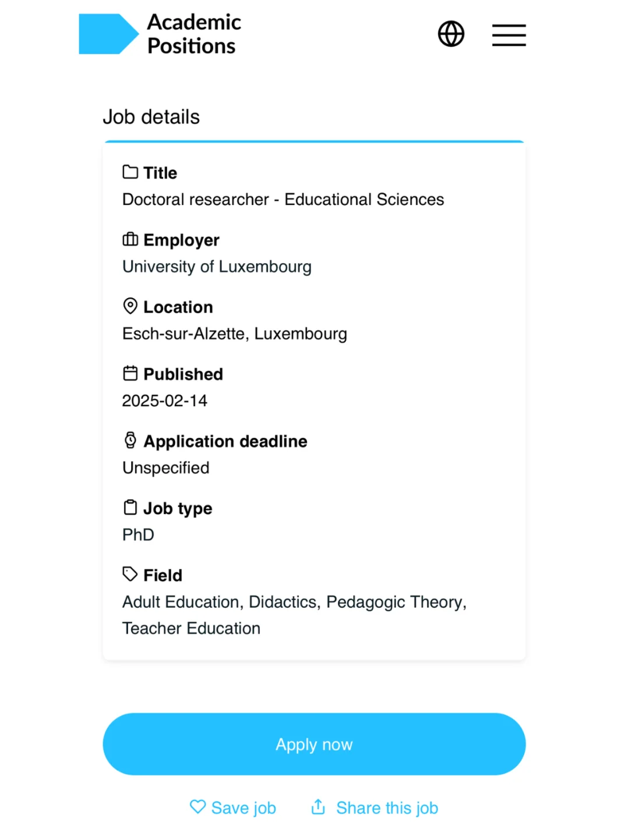Click the share upload icon
This screenshot has width=629, height=840.
[x=318, y=806]
